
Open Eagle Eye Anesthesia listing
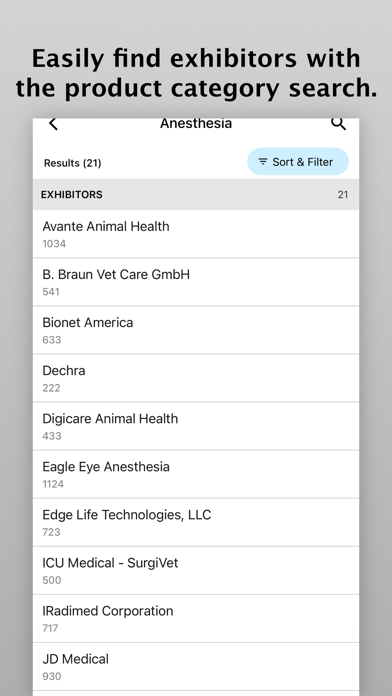pos(196,475)
